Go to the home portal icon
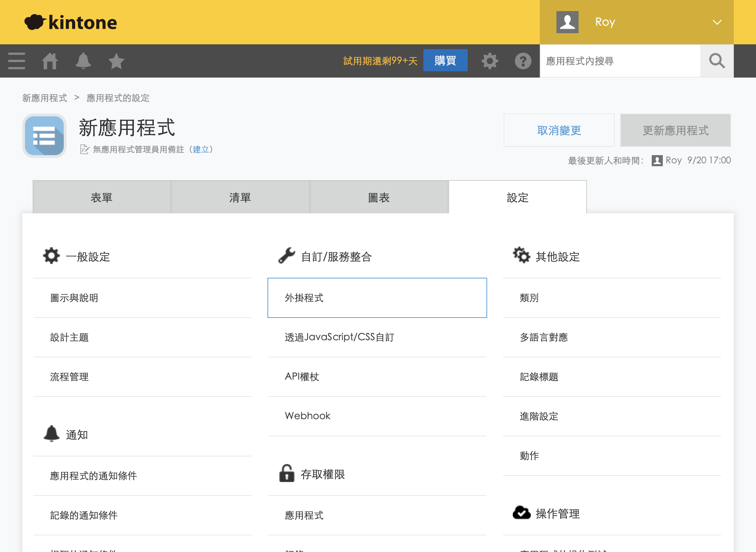The width and height of the screenshot is (756, 552). pos(50,61)
